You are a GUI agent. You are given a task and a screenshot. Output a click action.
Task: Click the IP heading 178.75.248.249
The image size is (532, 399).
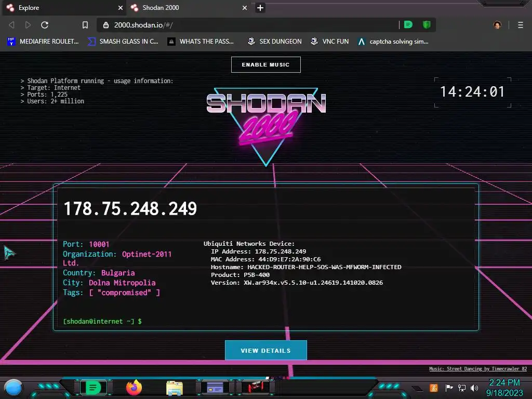coord(130,208)
